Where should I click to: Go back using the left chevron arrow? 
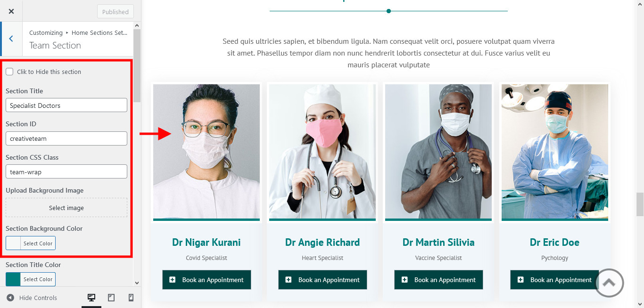(x=11, y=39)
